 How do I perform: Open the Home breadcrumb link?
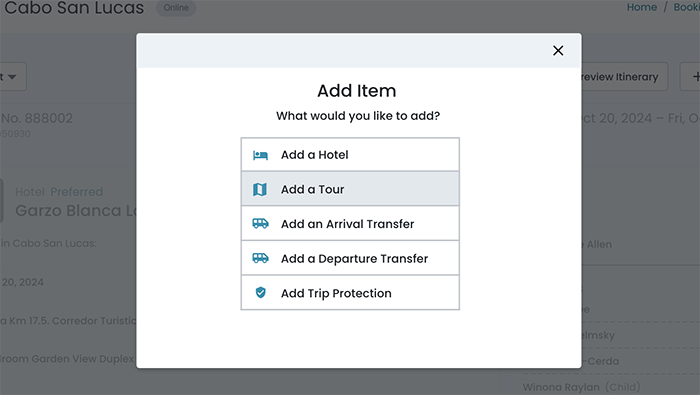642,7
